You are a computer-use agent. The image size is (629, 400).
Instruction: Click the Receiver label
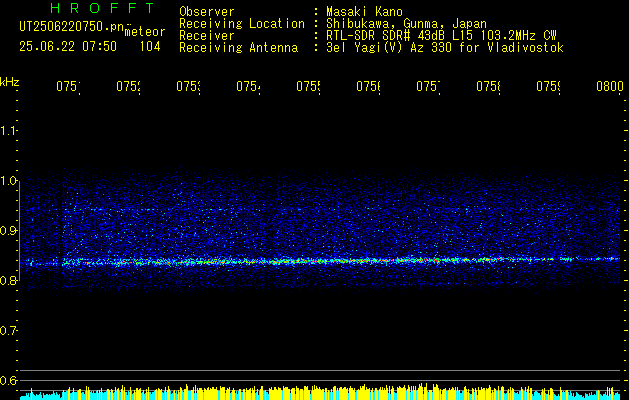(207, 36)
